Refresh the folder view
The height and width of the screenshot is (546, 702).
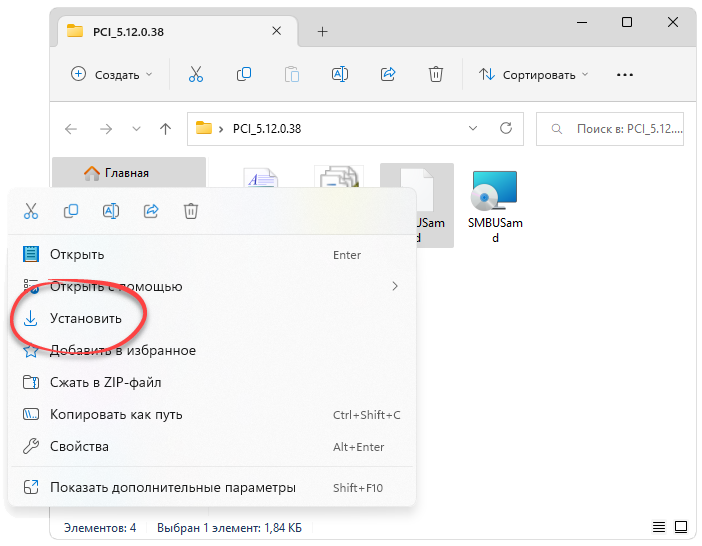tap(506, 128)
